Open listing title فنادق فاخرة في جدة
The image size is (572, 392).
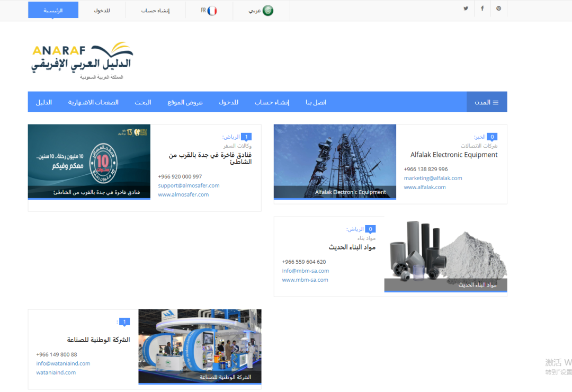(x=210, y=158)
